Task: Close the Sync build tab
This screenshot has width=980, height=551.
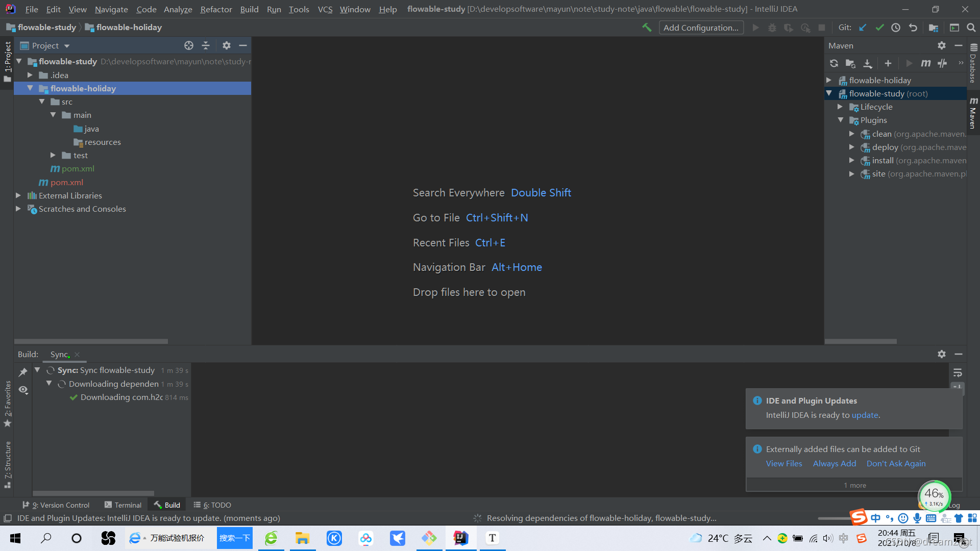Action: [77, 355]
